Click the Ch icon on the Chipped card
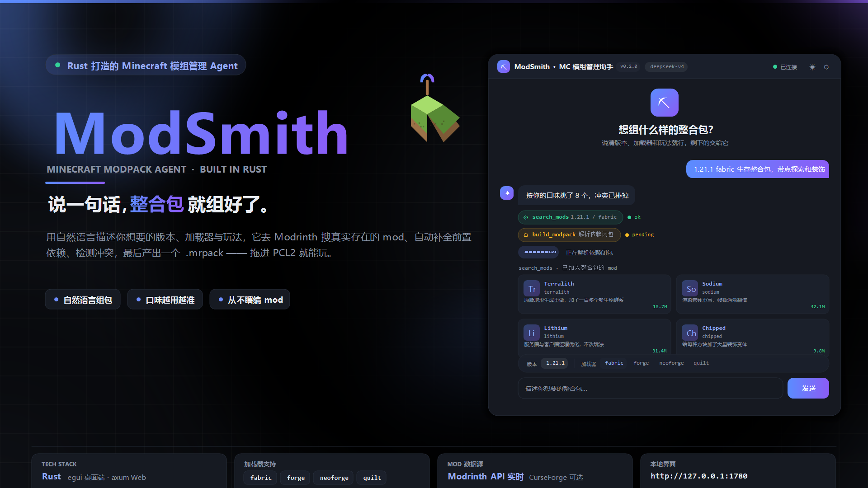 coord(690,333)
